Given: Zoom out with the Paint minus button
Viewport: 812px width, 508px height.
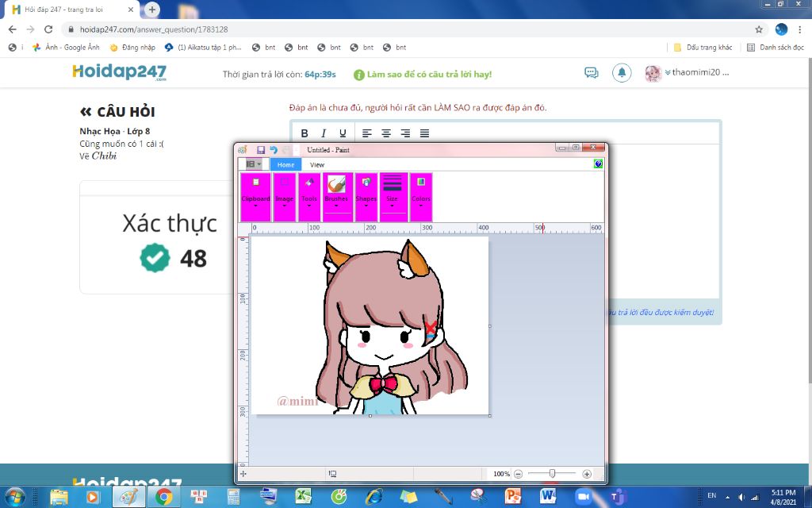Looking at the screenshot, I should [519, 474].
